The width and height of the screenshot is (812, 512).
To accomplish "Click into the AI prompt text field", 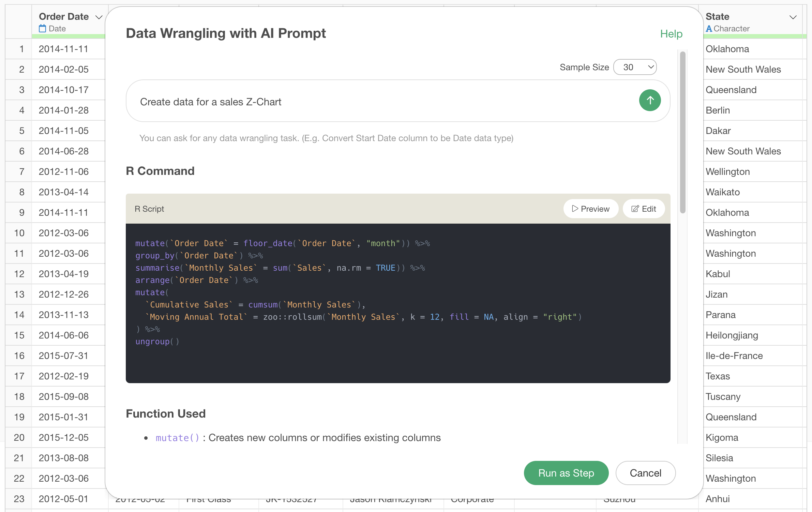I will (x=382, y=102).
